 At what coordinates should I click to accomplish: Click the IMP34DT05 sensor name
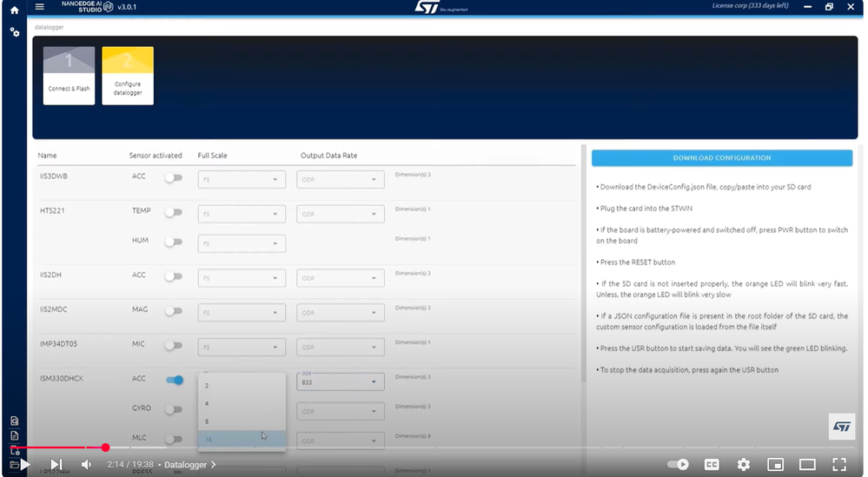59,344
